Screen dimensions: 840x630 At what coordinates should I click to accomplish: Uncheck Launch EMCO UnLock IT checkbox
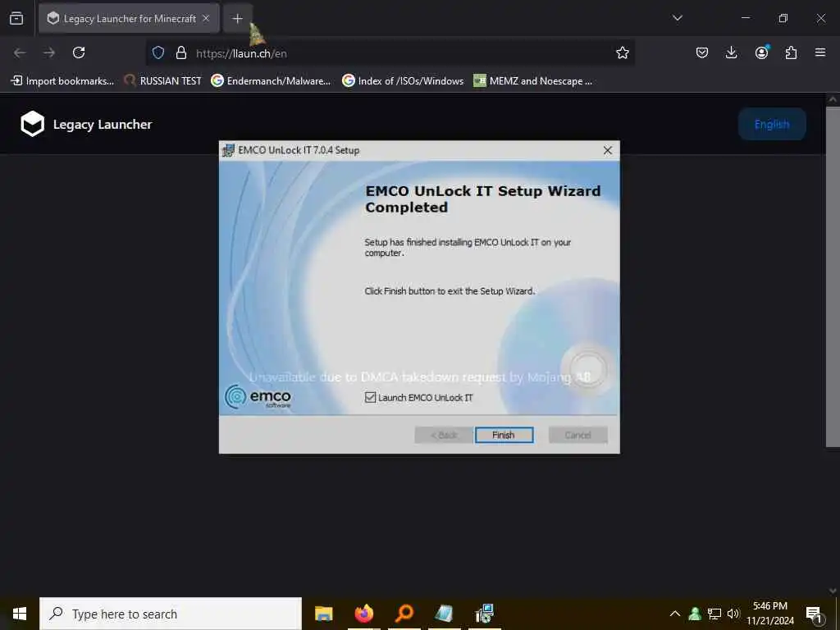(370, 398)
